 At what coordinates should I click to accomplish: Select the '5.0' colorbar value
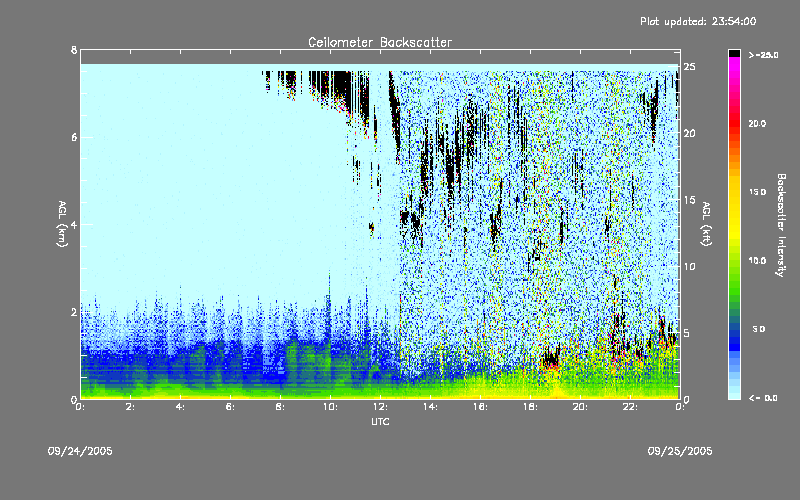click(x=759, y=329)
